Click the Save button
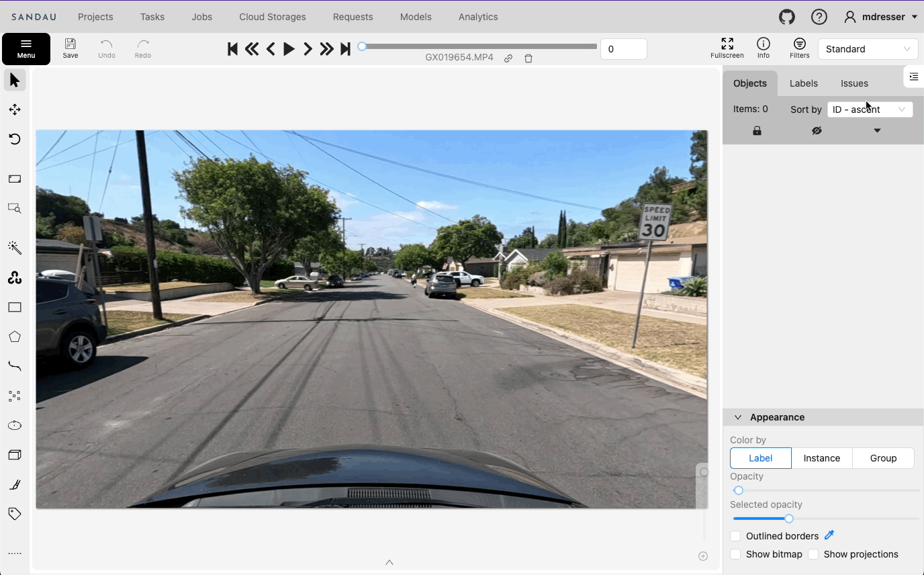Image resolution: width=924 pixels, height=575 pixels. click(x=71, y=48)
